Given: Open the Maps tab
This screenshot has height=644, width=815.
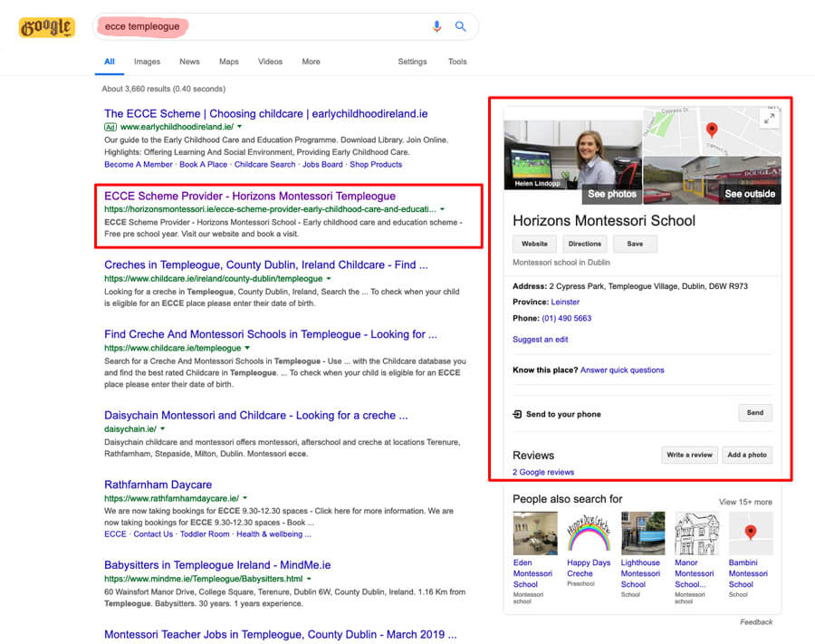Looking at the screenshot, I should [x=229, y=62].
